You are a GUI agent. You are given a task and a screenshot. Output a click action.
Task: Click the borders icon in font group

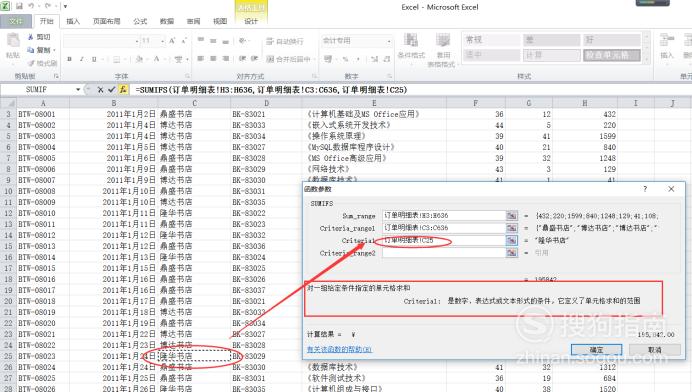(x=117, y=59)
